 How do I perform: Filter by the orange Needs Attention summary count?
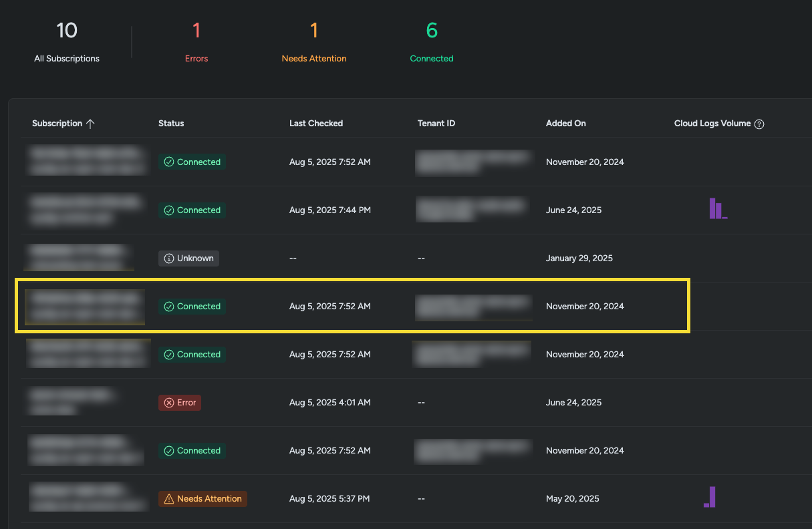(x=314, y=41)
